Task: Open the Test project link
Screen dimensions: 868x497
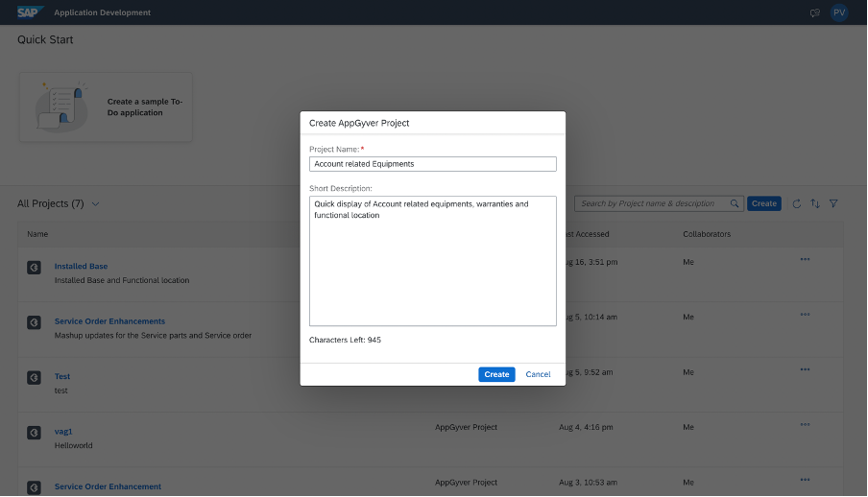Action: 62,376
